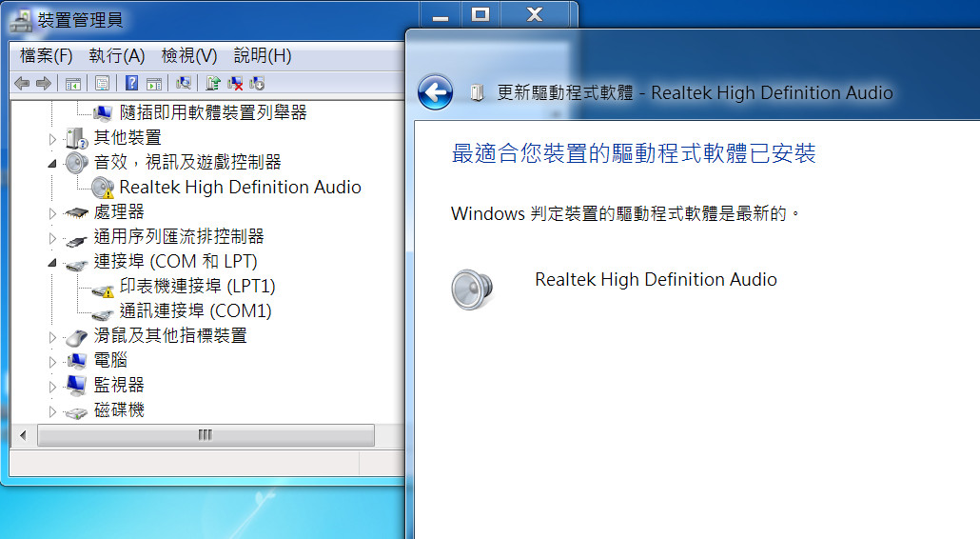Click the 音效，視訊及遊戲控制器 speaker icon
The image size is (980, 539).
point(76,163)
